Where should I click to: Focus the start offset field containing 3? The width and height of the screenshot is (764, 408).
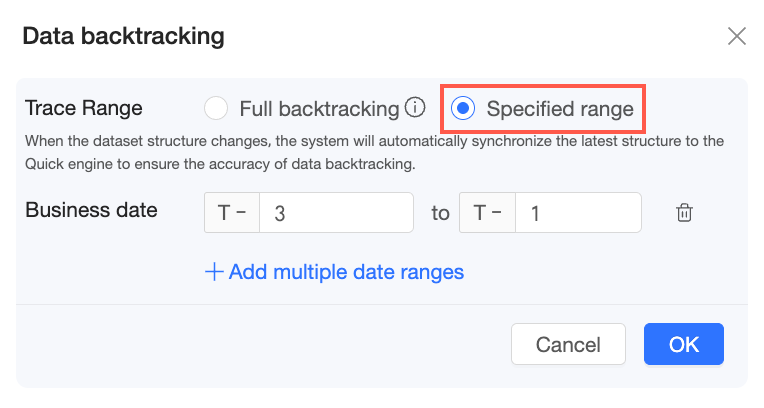[336, 213]
